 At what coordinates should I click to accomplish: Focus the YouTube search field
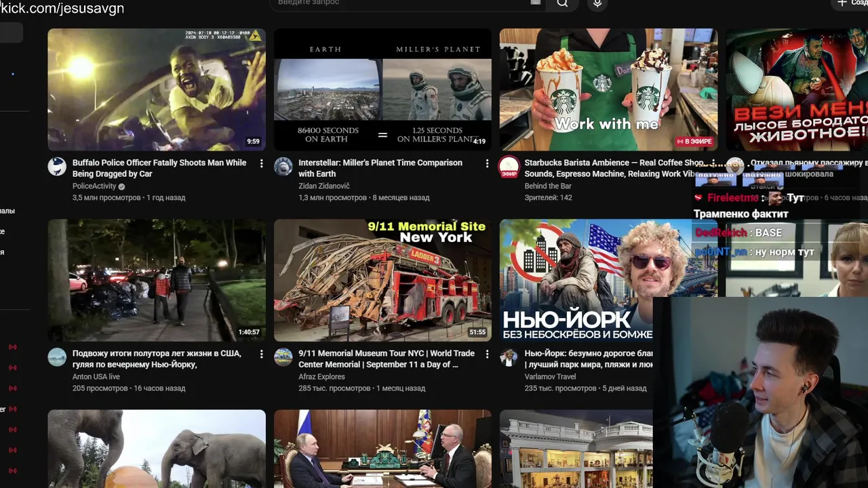tap(407, 3)
